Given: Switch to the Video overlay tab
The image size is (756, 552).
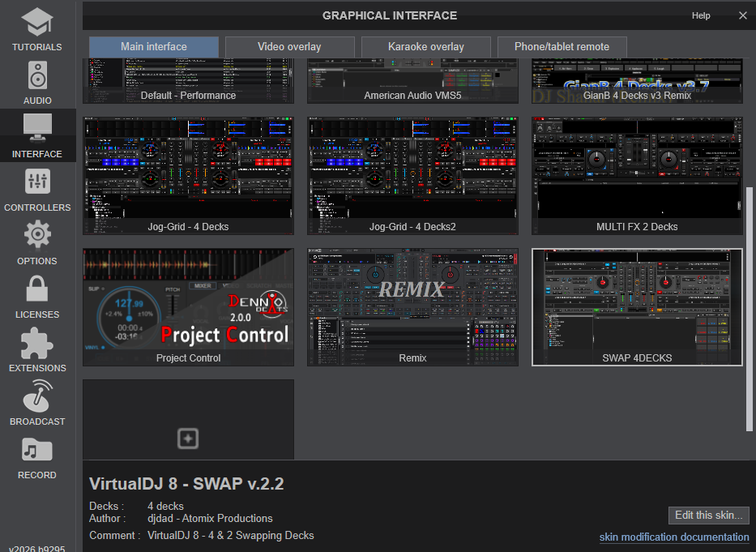Looking at the screenshot, I should (x=289, y=47).
